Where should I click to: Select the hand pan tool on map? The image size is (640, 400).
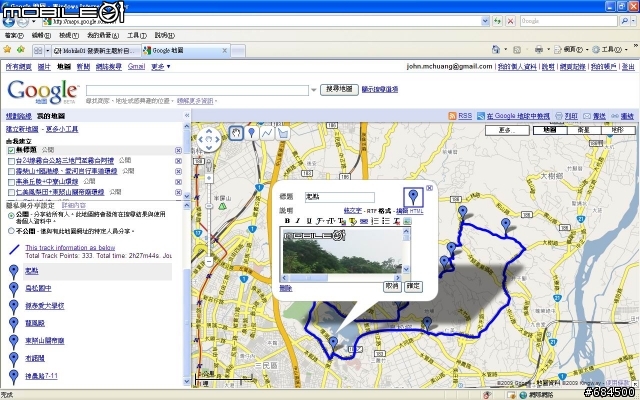[x=236, y=133]
